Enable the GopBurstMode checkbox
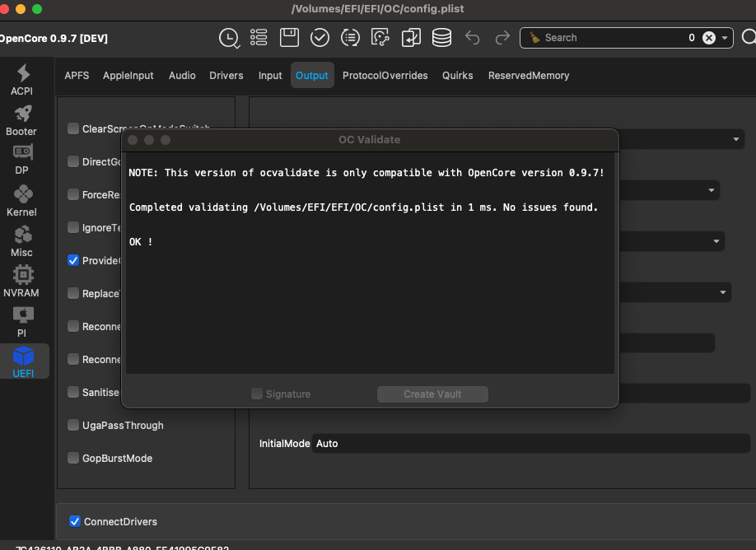Image resolution: width=756 pixels, height=550 pixels. (74, 458)
